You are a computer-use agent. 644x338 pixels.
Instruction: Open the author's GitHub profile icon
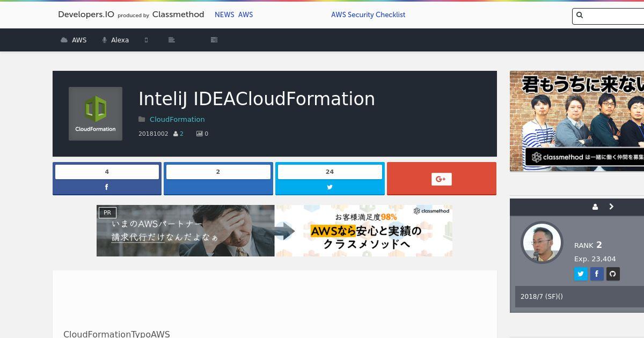point(613,274)
